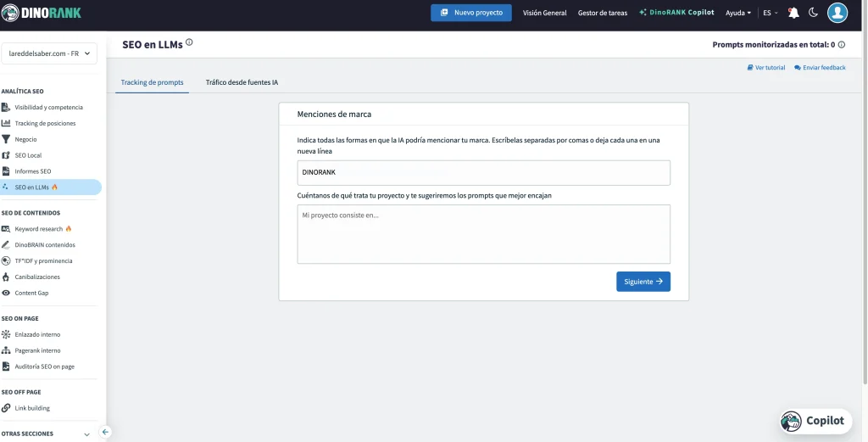Toggle dark mode with moon icon
Screen dimensions: 868x442
pyautogui.click(x=814, y=13)
